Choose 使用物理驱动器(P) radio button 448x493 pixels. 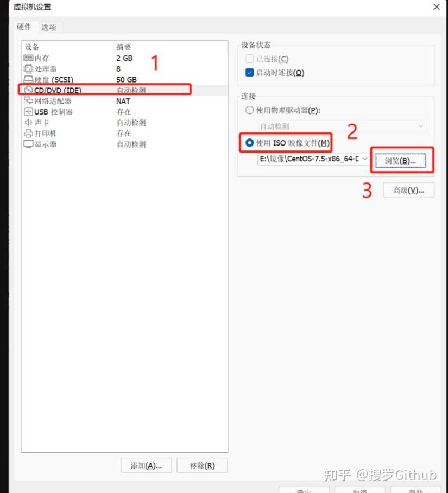tap(249, 110)
